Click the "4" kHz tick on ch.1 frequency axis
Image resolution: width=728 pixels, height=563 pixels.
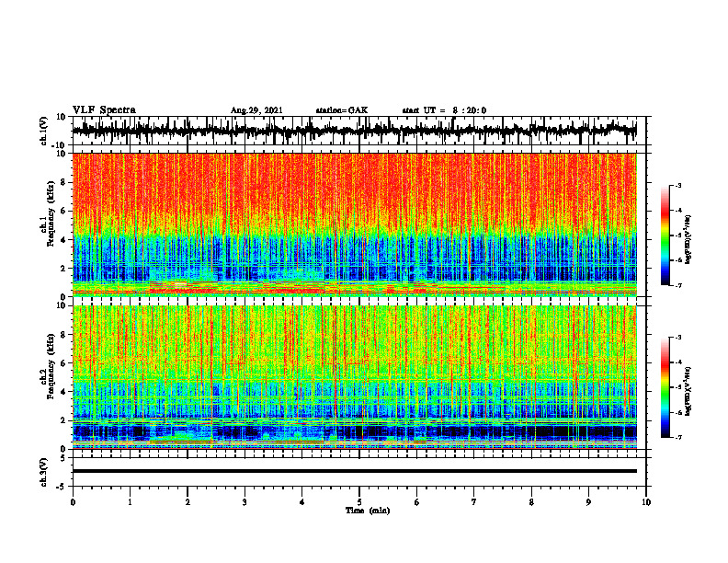pos(63,240)
